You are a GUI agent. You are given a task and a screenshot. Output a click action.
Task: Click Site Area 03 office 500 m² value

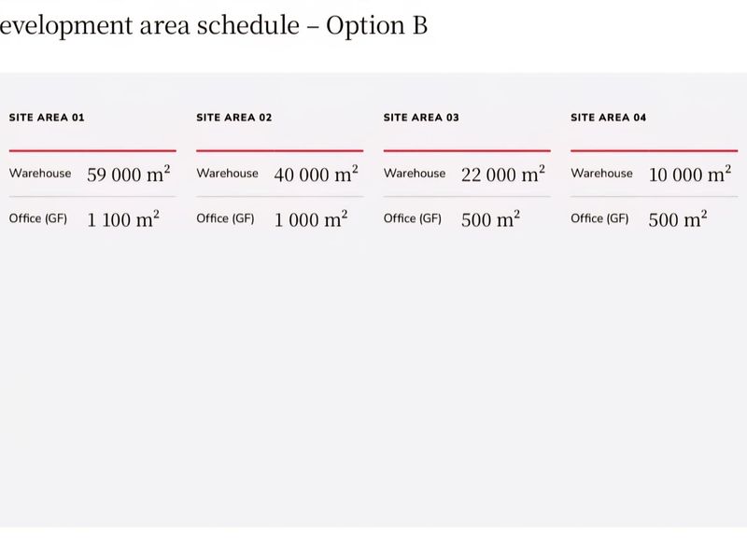(491, 219)
